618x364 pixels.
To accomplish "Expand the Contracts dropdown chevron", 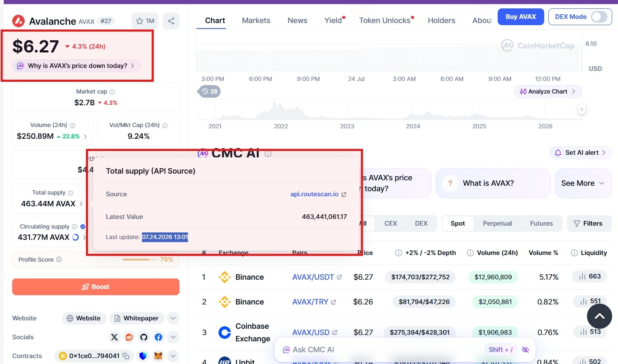I will pyautogui.click(x=173, y=356).
